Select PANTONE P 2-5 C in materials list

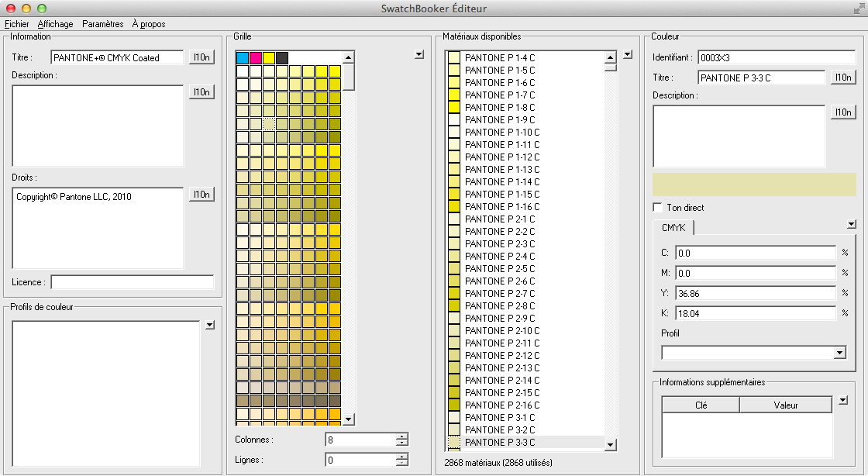525,268
